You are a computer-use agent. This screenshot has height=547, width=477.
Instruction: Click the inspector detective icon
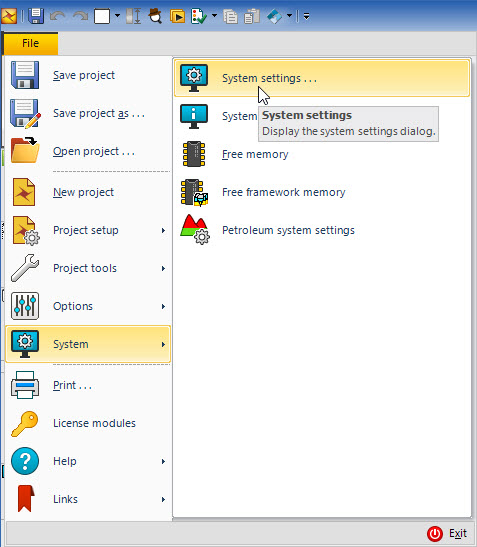(155, 16)
